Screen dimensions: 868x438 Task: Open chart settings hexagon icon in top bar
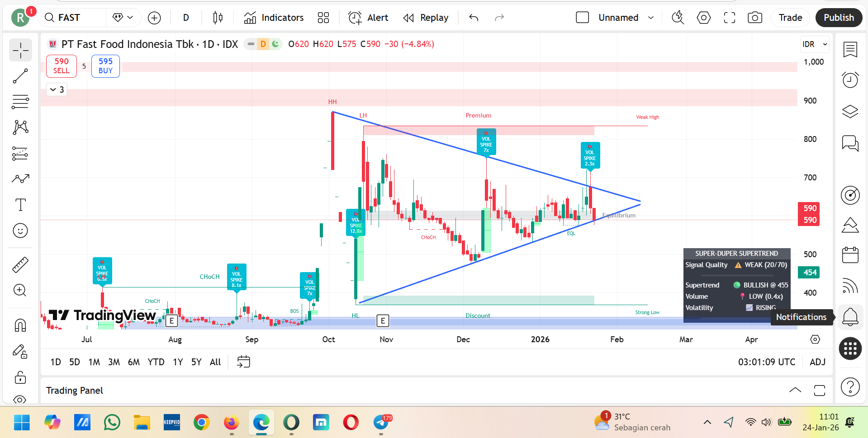coord(703,18)
